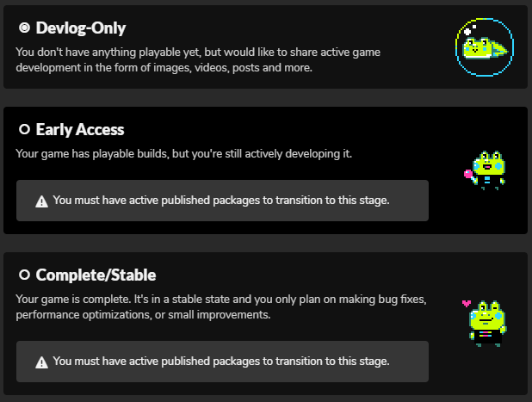This screenshot has height=402, width=532.
Task: Select the Complete/Stable radio button
Action: click(24, 275)
